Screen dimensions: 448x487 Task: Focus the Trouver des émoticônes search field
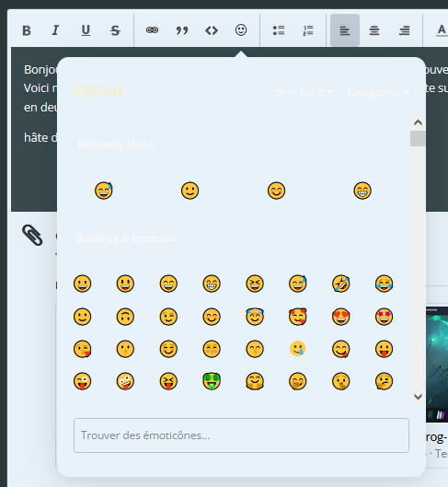click(x=241, y=435)
